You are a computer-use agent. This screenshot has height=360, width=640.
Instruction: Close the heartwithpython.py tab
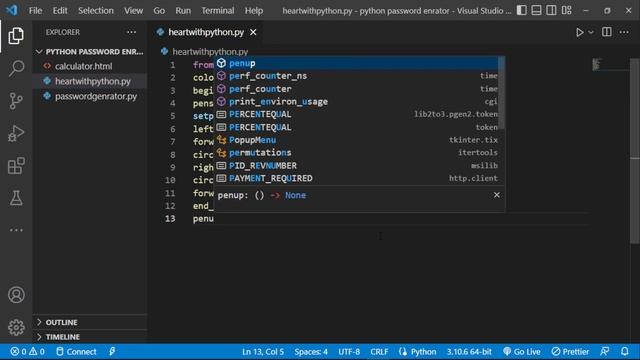[x=253, y=32]
